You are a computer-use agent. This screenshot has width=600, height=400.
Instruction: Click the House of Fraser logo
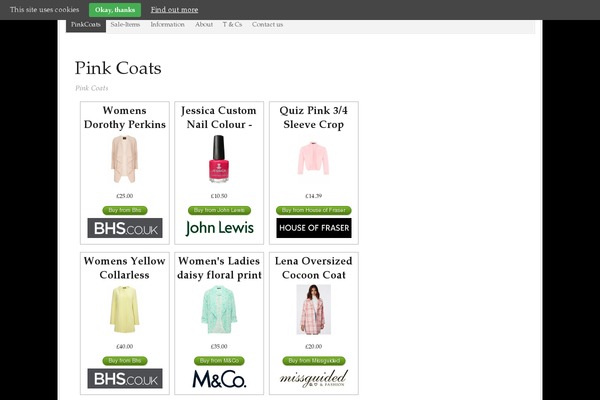[313, 228]
